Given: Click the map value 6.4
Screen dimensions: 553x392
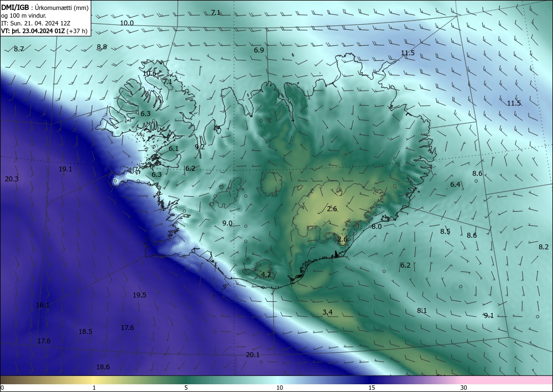Looking at the screenshot, I should pos(455,184).
